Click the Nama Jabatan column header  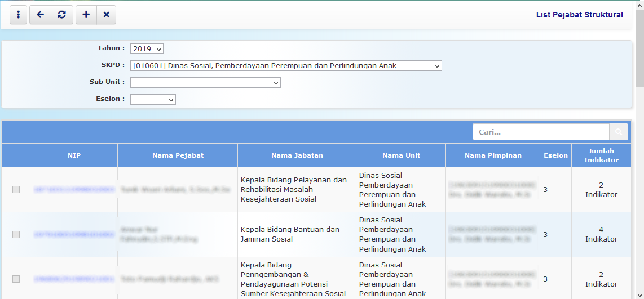click(x=297, y=155)
